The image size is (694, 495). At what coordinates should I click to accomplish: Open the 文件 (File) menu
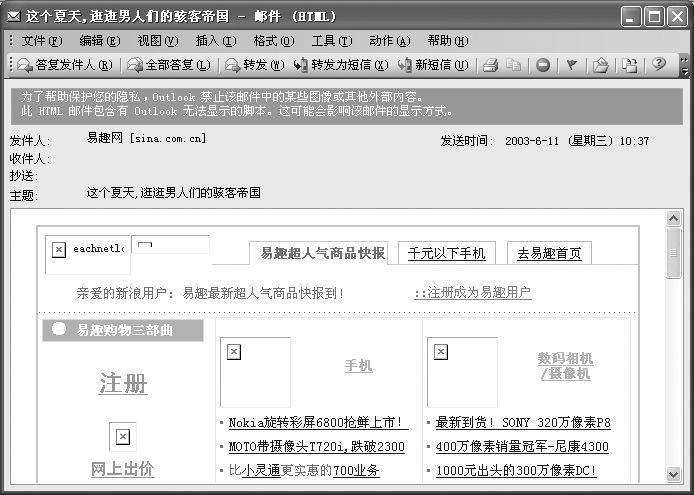coord(41,41)
